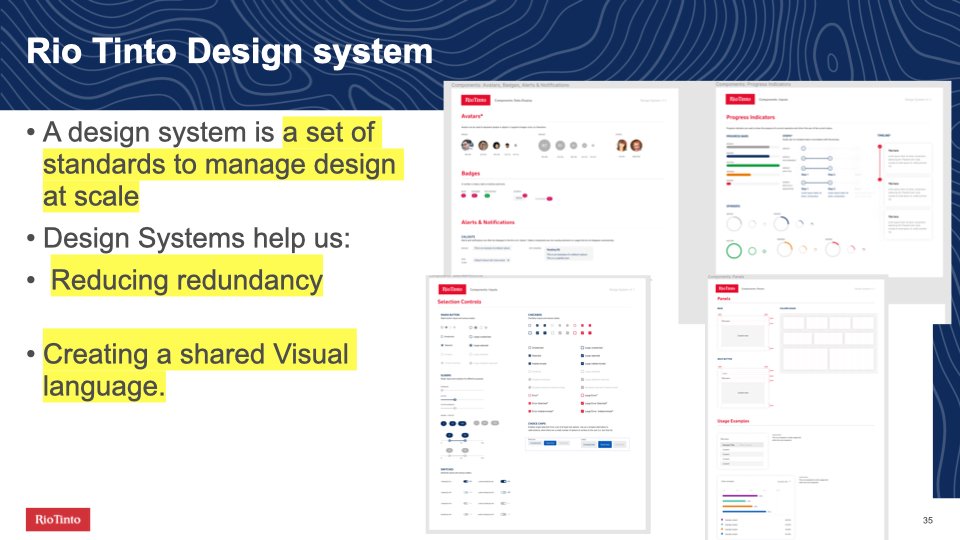Open the Panels page thumbnail

tap(796, 409)
